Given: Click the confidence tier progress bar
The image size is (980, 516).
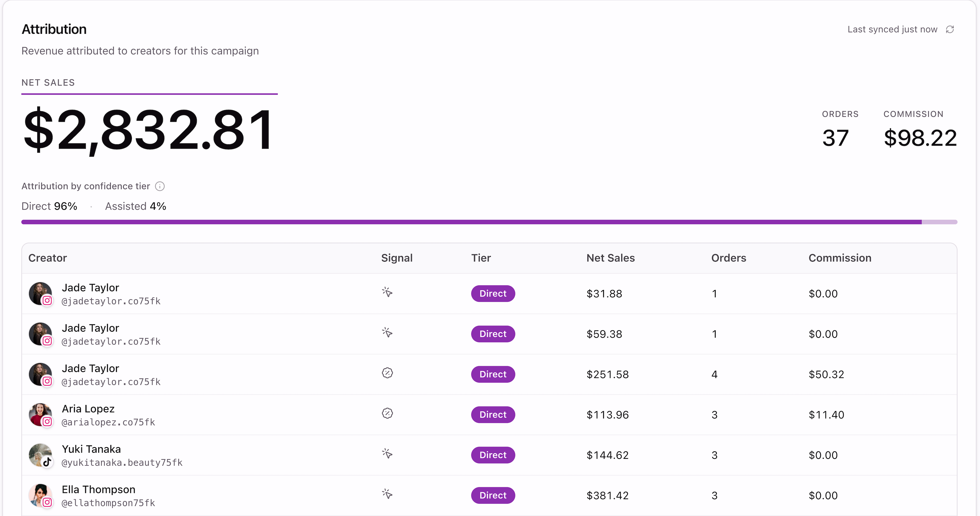Looking at the screenshot, I should tap(489, 222).
